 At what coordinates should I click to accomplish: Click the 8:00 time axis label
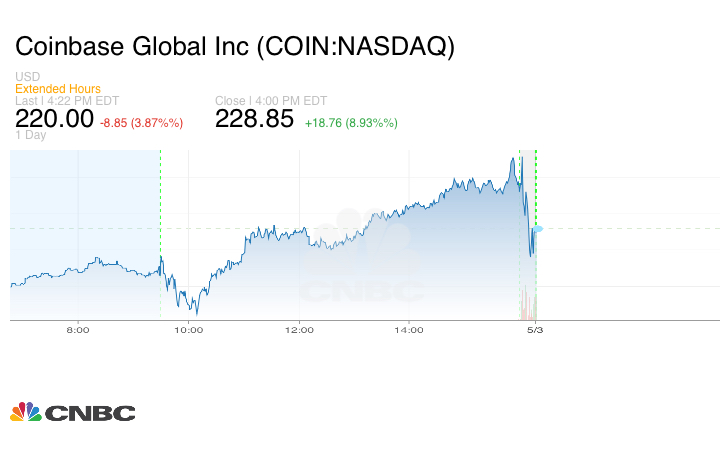[78, 329]
